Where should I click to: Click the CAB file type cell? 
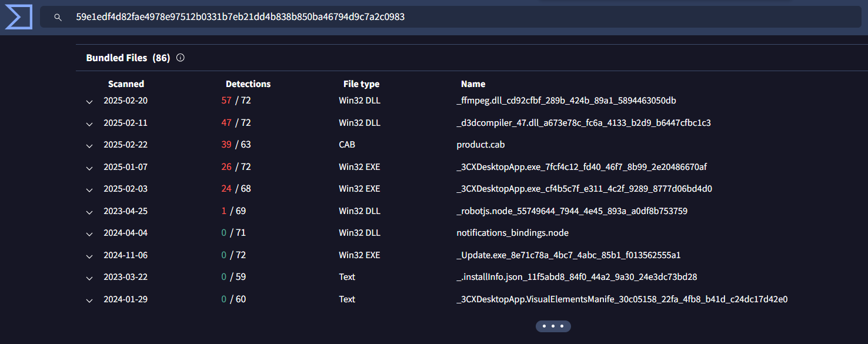pos(347,145)
